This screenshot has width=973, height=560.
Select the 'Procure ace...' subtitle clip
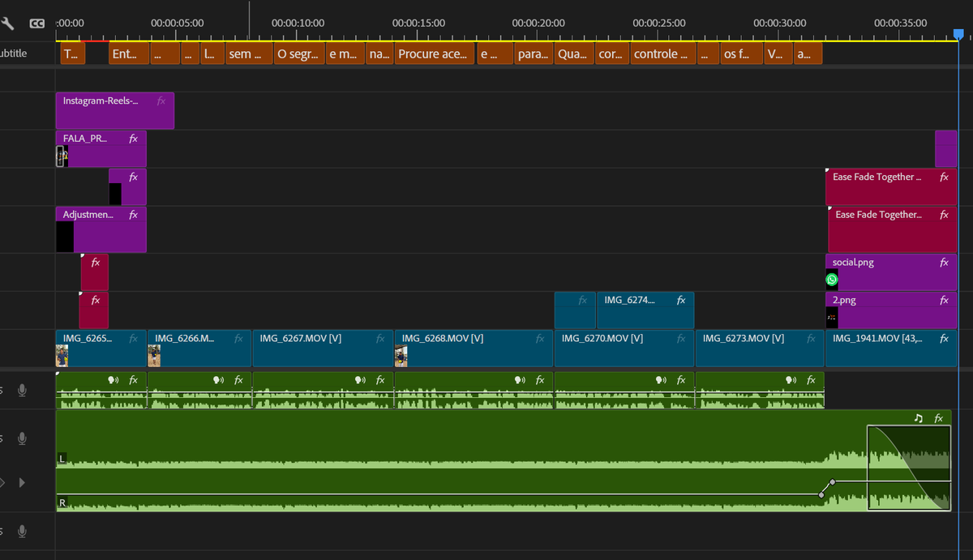pos(435,53)
